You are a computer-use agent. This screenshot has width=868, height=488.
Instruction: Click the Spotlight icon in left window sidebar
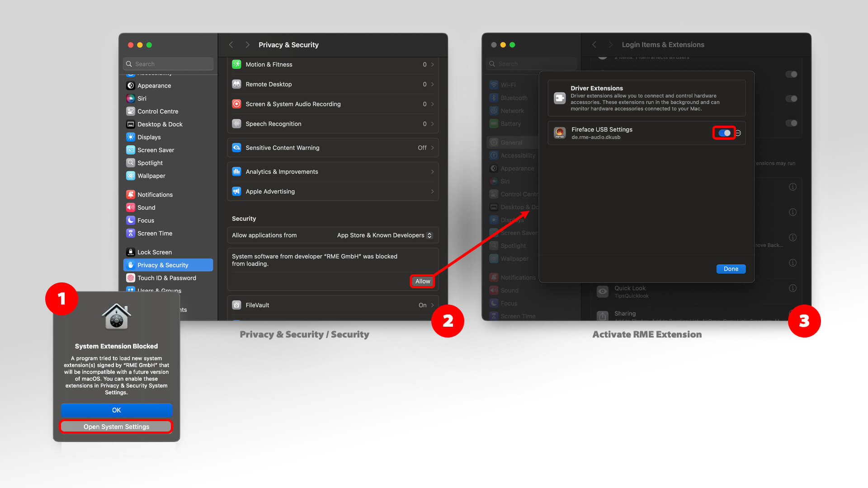(131, 163)
